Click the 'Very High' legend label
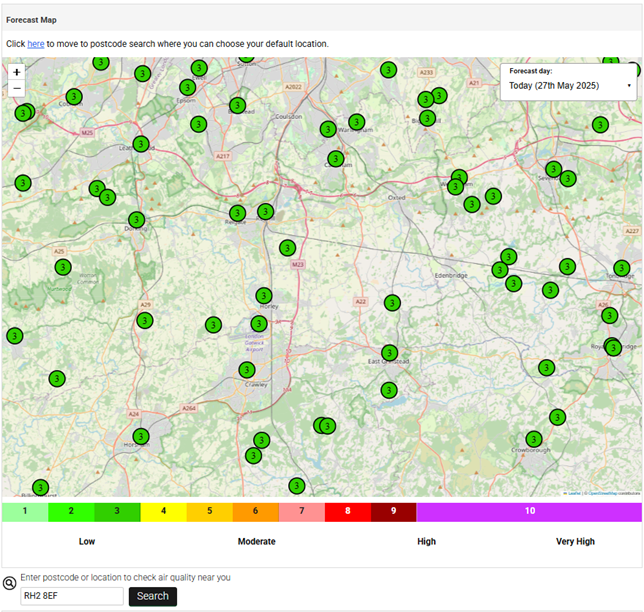 [x=575, y=541]
